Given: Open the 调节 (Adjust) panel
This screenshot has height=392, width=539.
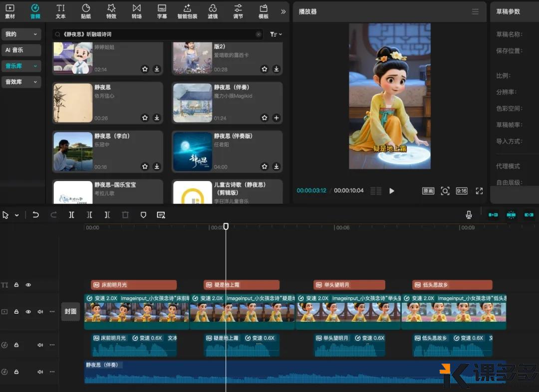Looking at the screenshot, I should pyautogui.click(x=238, y=11).
